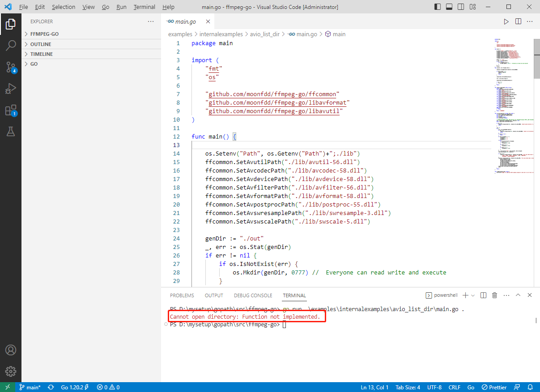Image resolution: width=540 pixels, height=392 pixels.
Task: Click the Go 1.20.2 version status item
Action: [x=75, y=387]
